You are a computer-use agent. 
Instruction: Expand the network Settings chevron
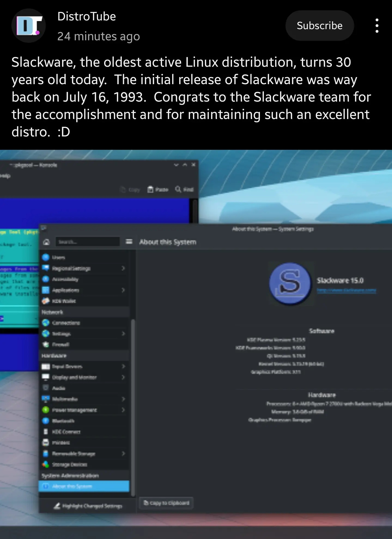123,334
